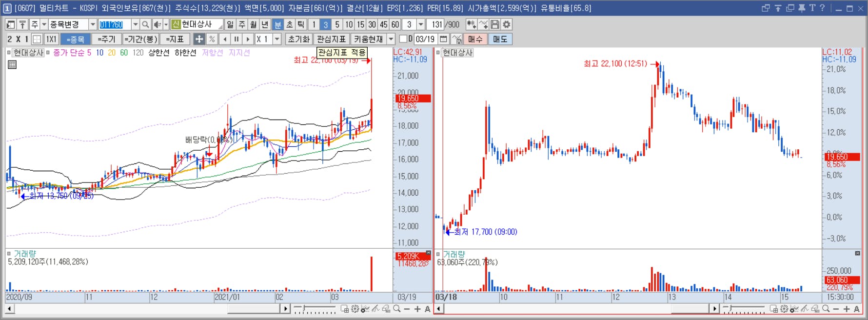Select the 월 (monthly) period toggle

[x=254, y=24]
